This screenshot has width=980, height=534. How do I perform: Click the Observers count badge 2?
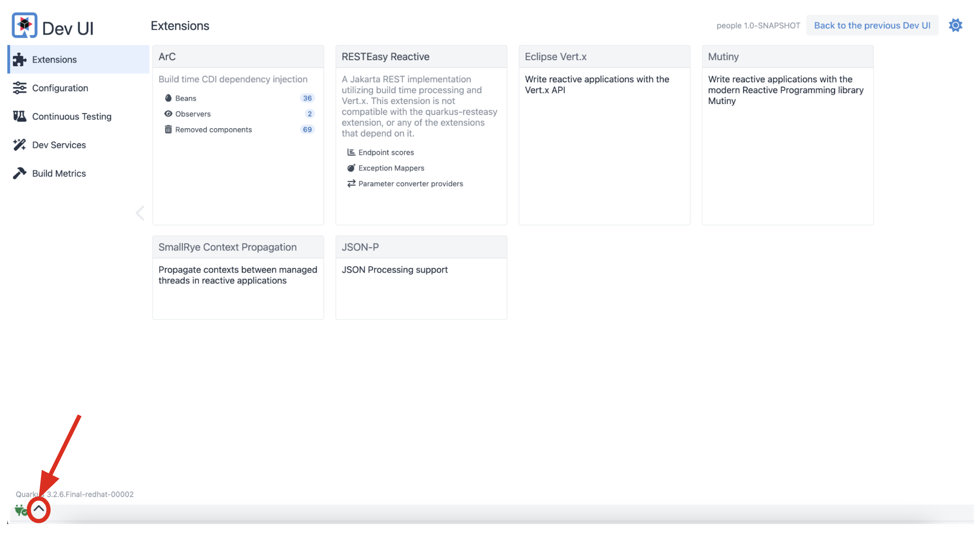[309, 113]
